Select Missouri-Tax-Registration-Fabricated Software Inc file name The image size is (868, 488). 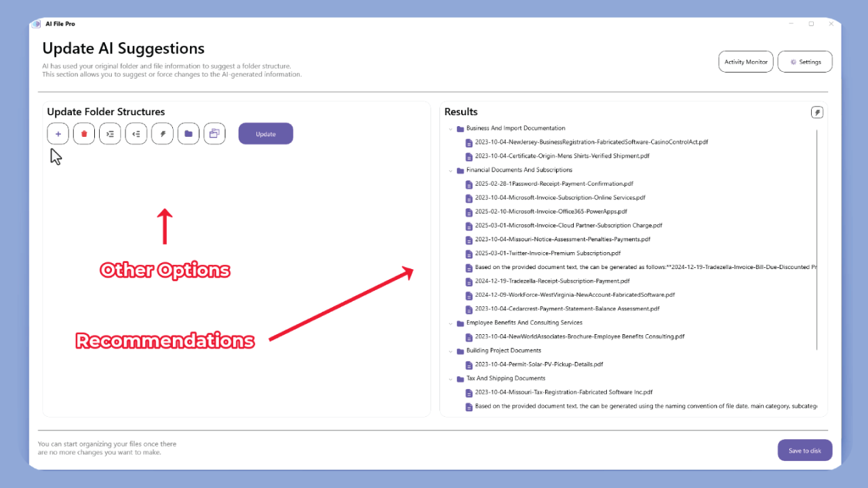[x=564, y=392]
